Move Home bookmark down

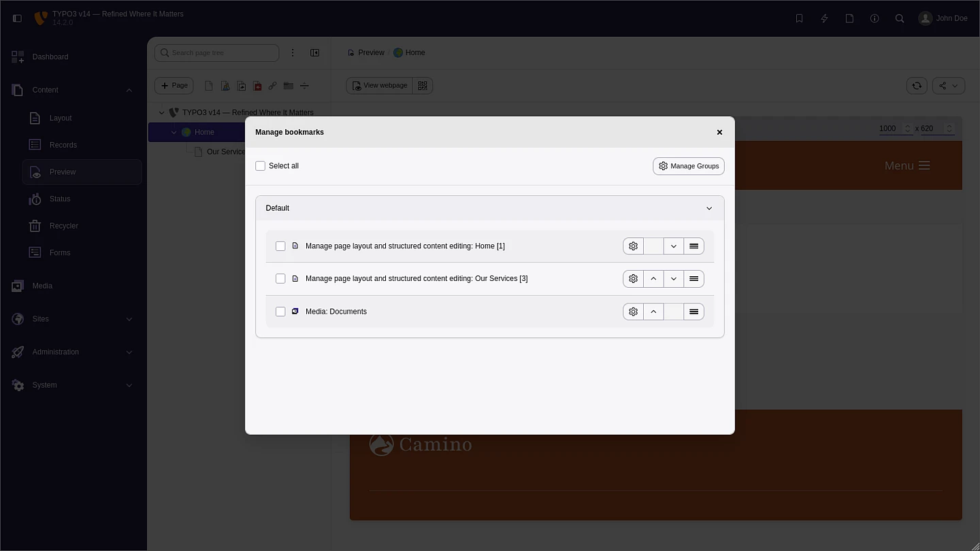pyautogui.click(x=673, y=246)
